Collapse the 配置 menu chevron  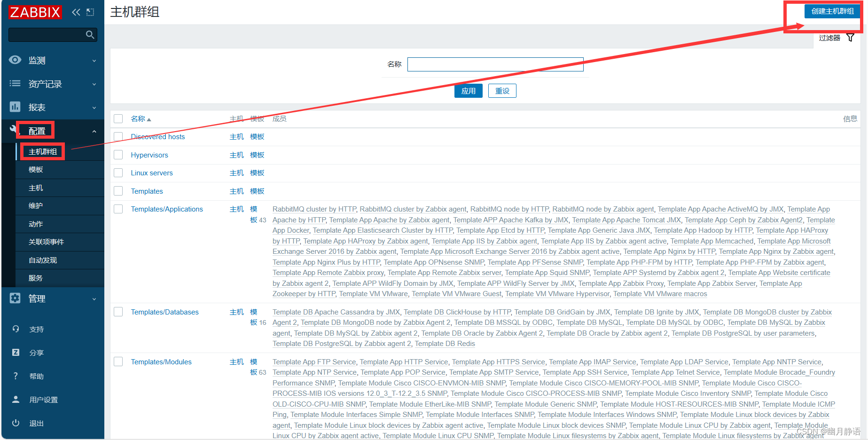pos(94,132)
